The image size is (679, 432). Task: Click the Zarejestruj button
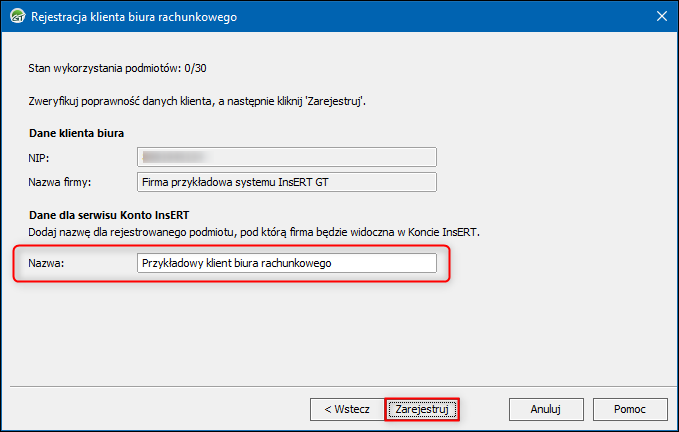(x=422, y=409)
